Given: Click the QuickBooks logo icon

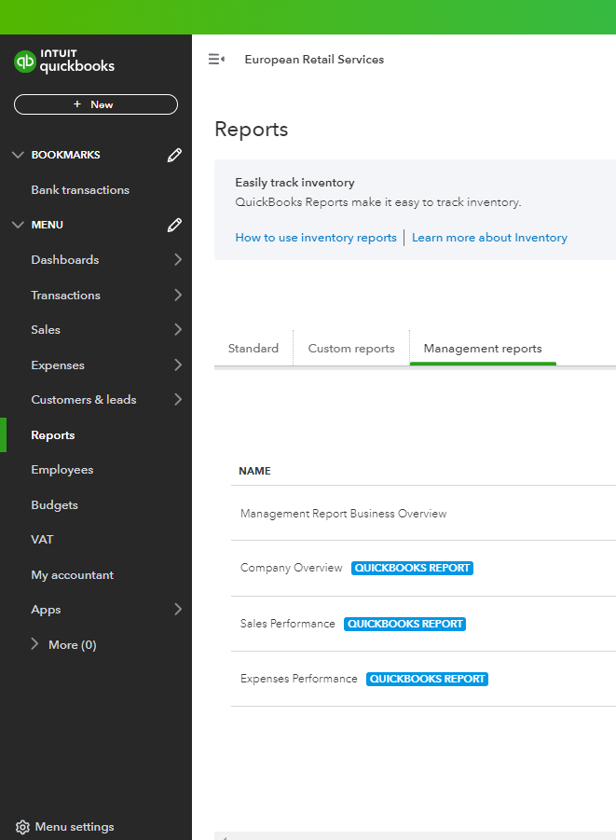Looking at the screenshot, I should [25, 62].
